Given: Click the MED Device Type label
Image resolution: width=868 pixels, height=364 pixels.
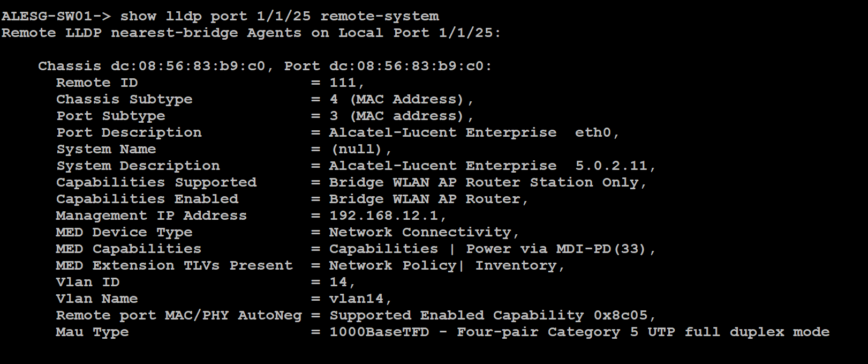Looking at the screenshot, I should click(x=124, y=232).
